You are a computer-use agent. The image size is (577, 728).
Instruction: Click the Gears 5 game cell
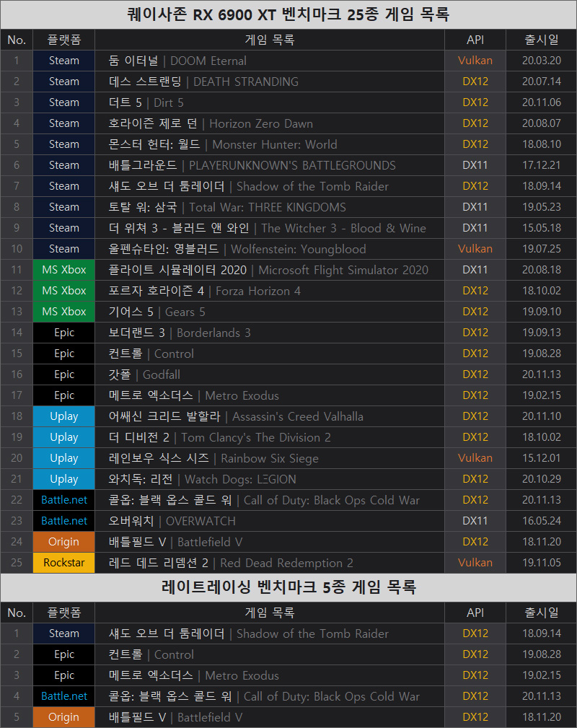[x=270, y=312]
